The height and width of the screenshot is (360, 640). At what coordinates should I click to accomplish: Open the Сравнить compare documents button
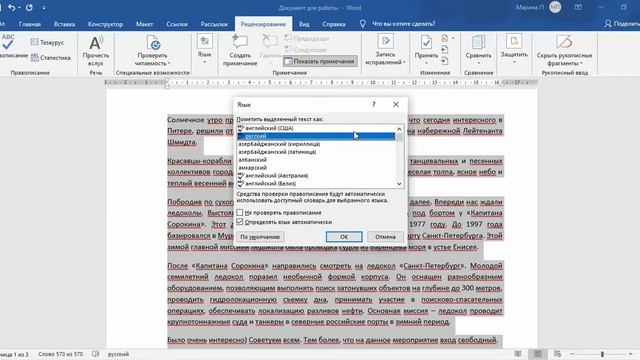pos(478,49)
